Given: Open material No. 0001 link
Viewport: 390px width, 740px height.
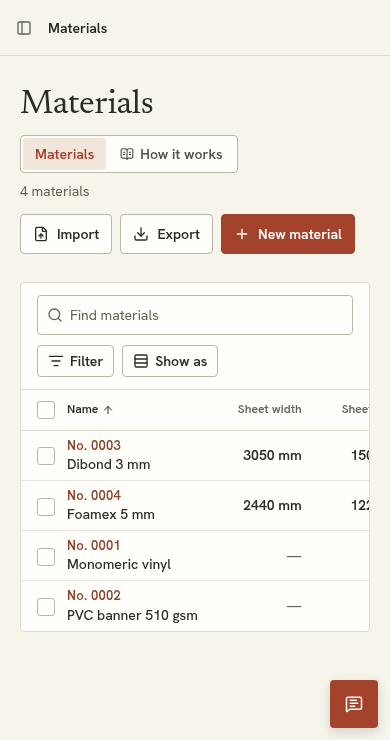Looking at the screenshot, I should [x=93, y=545].
